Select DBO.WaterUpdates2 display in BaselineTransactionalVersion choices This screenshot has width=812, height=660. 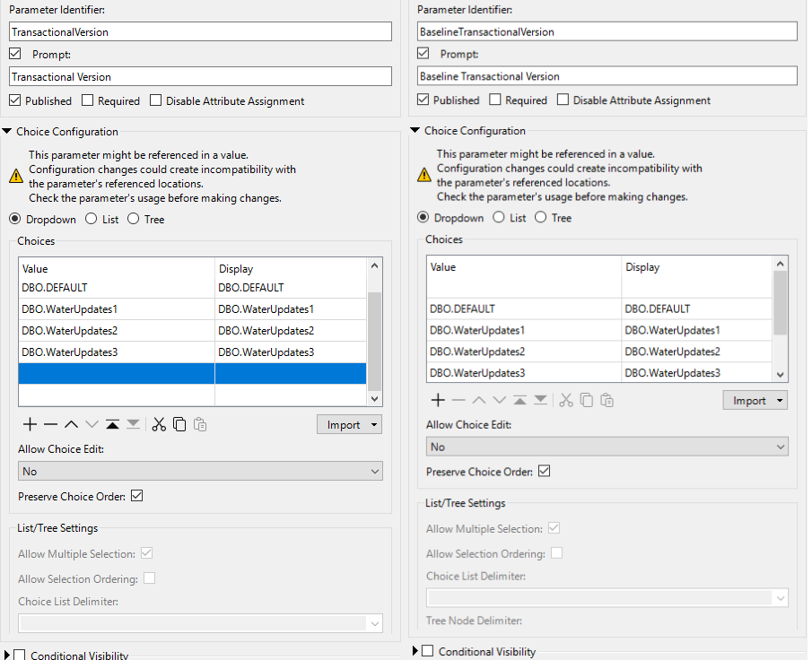point(696,352)
